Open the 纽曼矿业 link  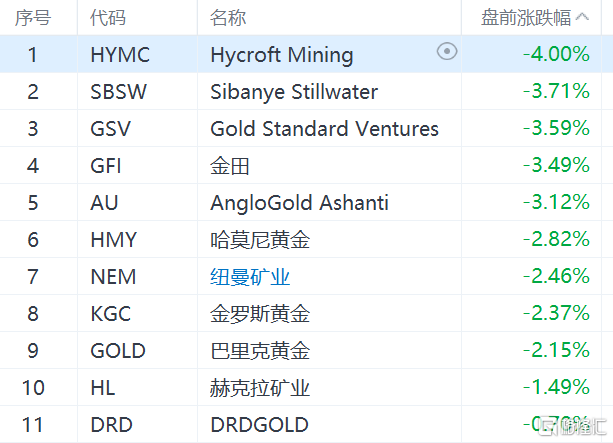[250, 277]
